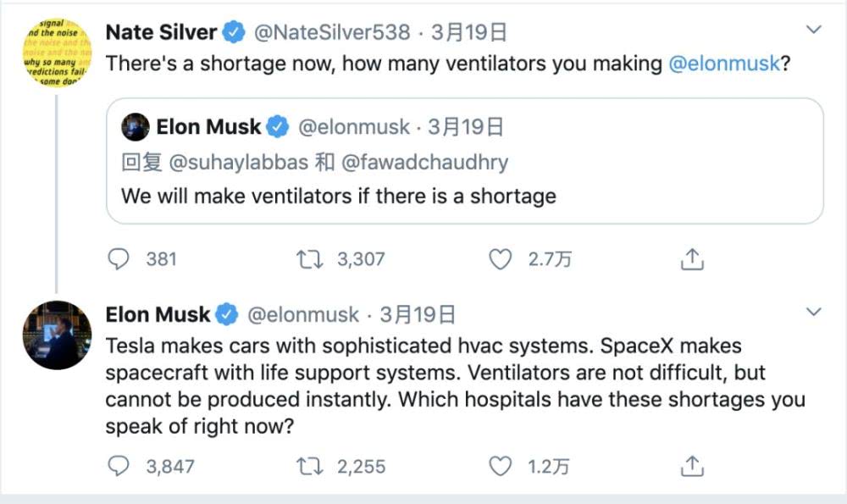The image size is (847, 504).
Task: Open small Elon Musk avatar in quoted tweet
Action: [136, 127]
